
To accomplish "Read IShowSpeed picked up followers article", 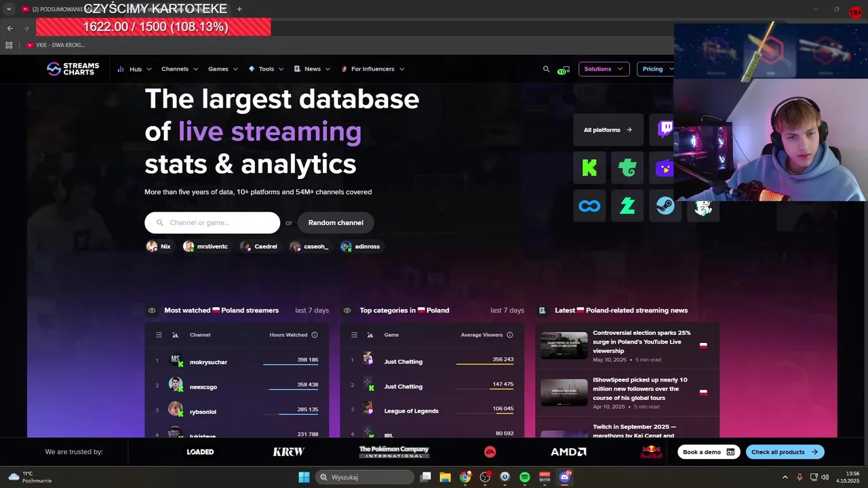I will coord(639,388).
